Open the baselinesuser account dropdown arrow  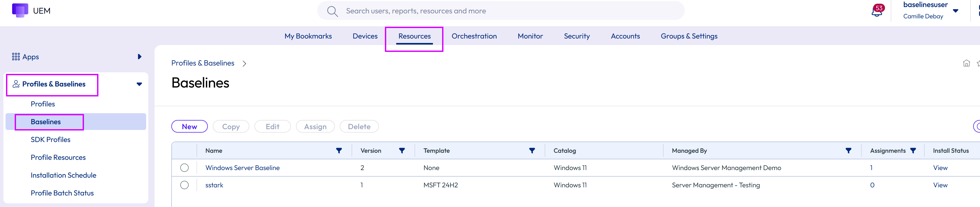tap(955, 11)
